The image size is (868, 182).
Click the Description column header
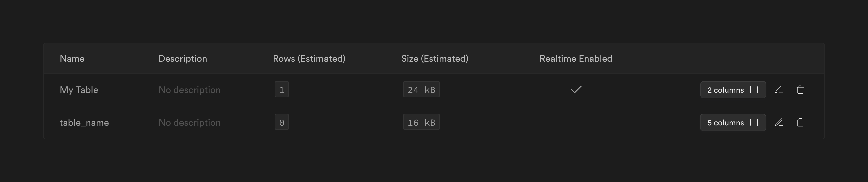pos(183,59)
